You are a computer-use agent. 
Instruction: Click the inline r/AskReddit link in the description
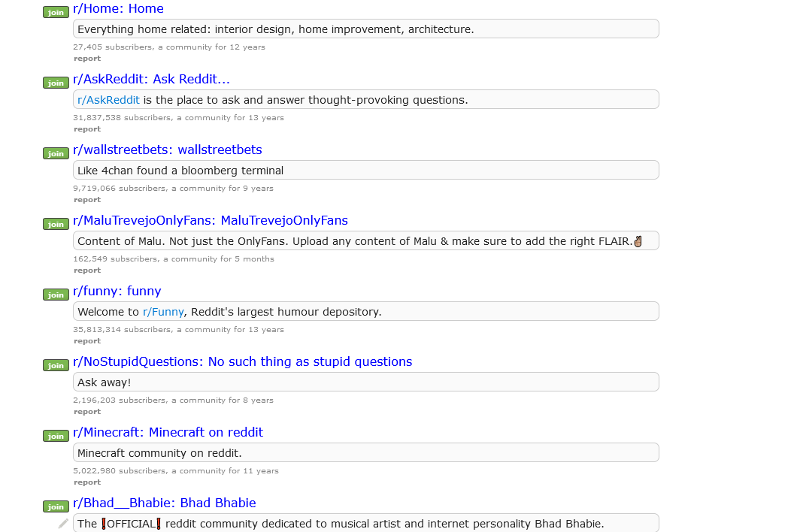[x=109, y=99]
